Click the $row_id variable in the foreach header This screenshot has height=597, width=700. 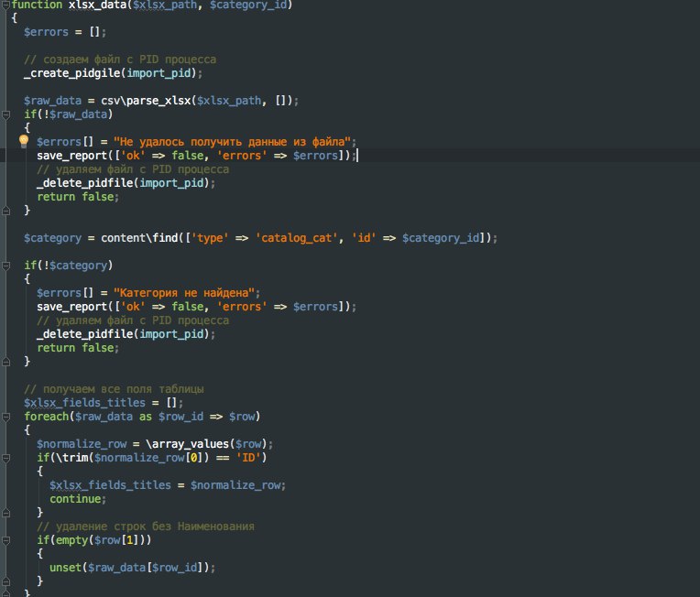(180, 417)
